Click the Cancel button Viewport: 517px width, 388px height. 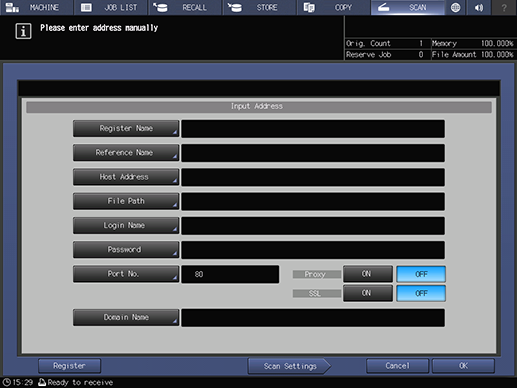pos(397,366)
